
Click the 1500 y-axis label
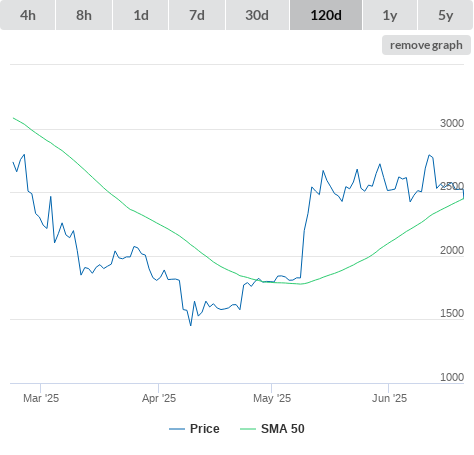452,313
